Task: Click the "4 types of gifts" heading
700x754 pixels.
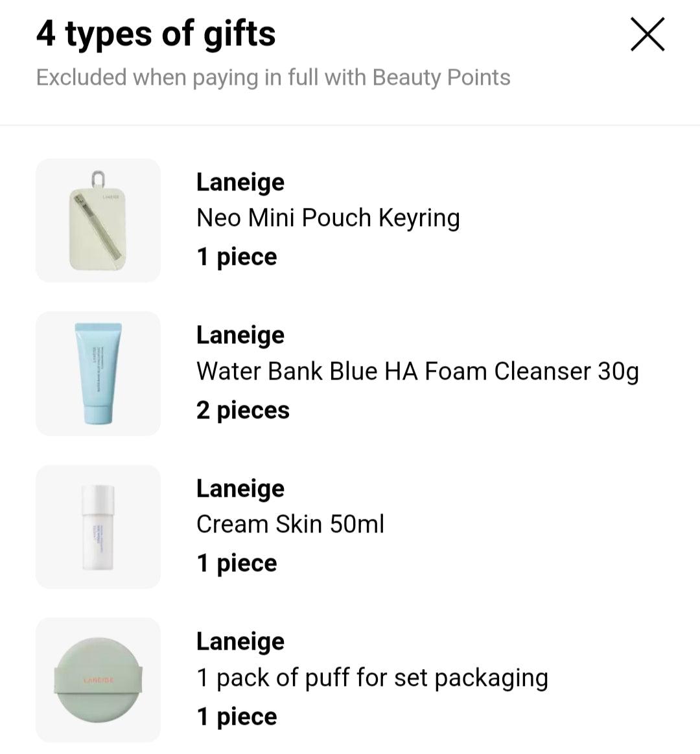Action: (x=156, y=34)
